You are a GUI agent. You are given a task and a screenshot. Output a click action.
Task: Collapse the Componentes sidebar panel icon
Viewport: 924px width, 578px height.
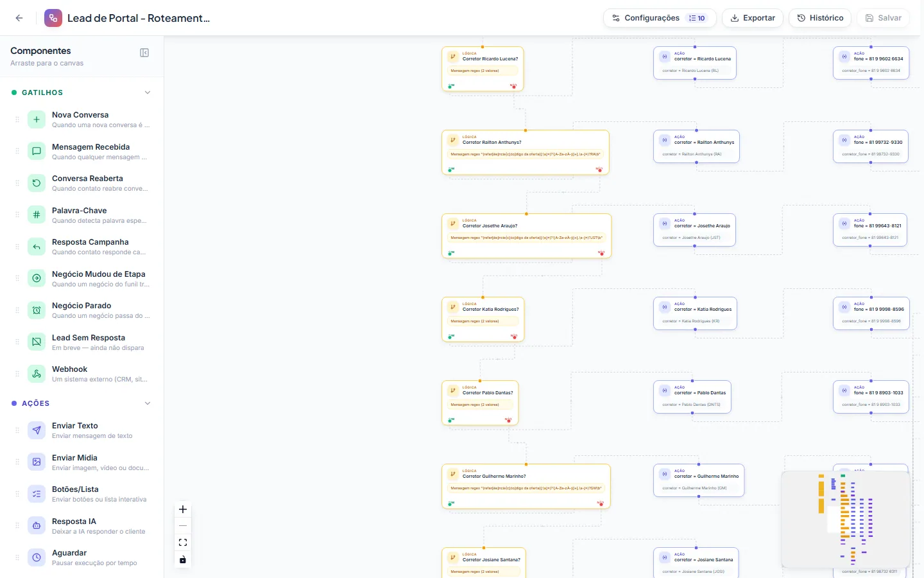click(144, 53)
